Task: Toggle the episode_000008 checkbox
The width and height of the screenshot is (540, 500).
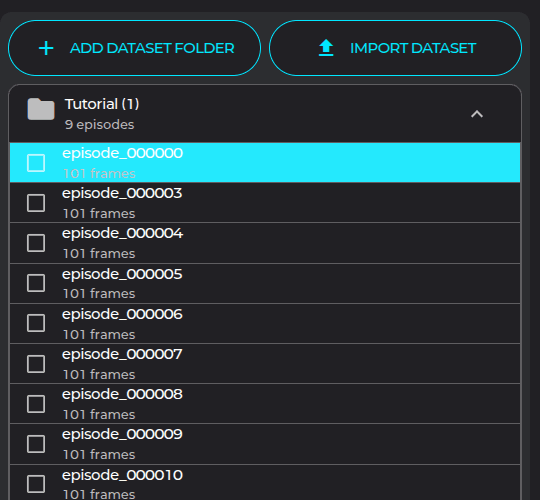Action: tap(36, 404)
